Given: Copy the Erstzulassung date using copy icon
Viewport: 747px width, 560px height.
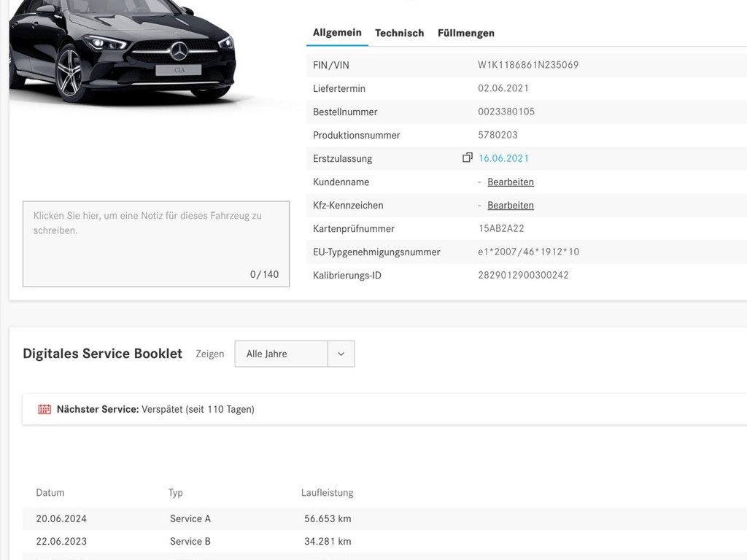Looking at the screenshot, I should click(x=466, y=157).
